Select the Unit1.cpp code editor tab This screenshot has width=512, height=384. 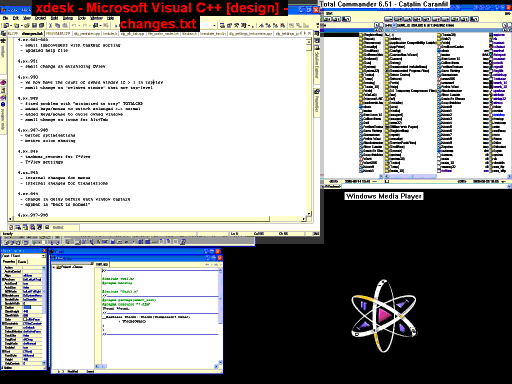point(102,264)
